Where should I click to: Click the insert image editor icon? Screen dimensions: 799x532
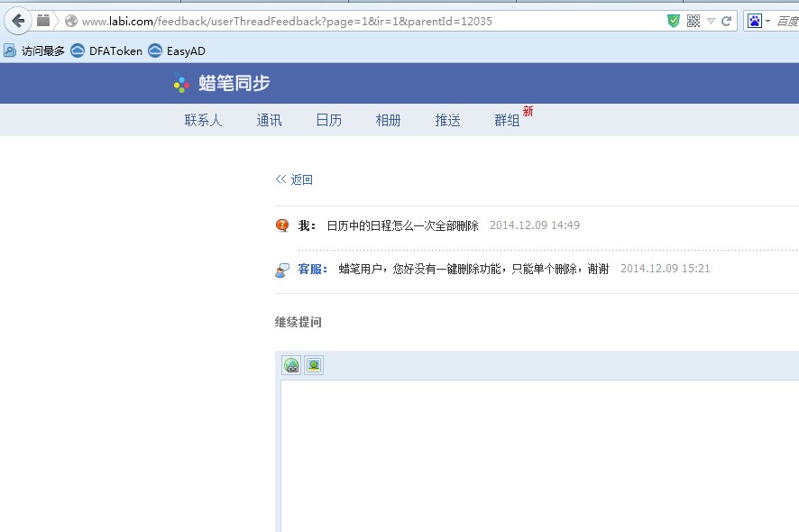click(x=314, y=365)
